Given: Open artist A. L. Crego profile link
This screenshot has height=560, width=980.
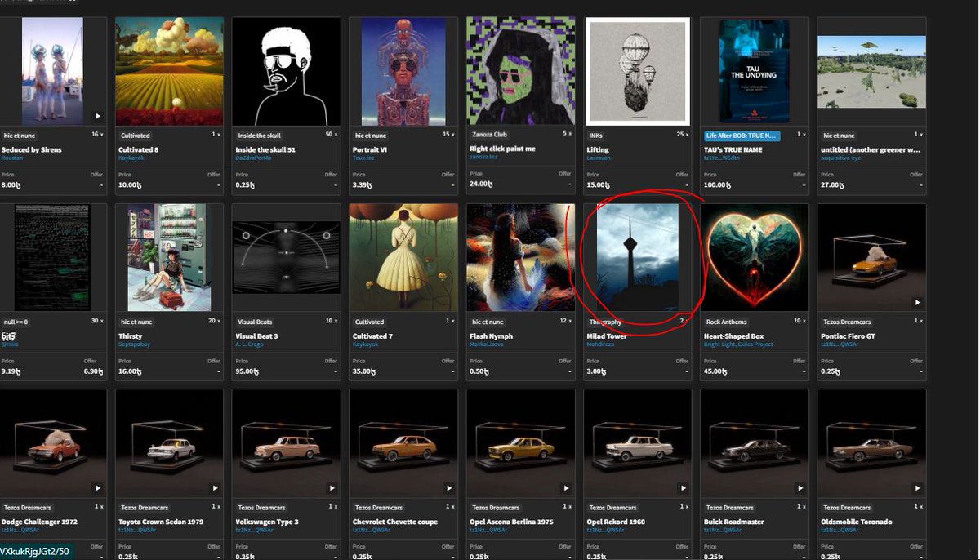Looking at the screenshot, I should coord(252,343).
